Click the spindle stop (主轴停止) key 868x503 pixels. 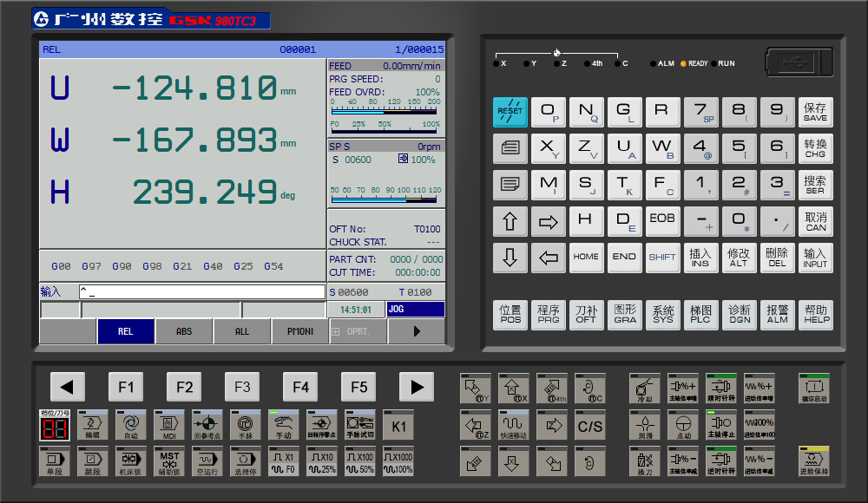pos(720,424)
